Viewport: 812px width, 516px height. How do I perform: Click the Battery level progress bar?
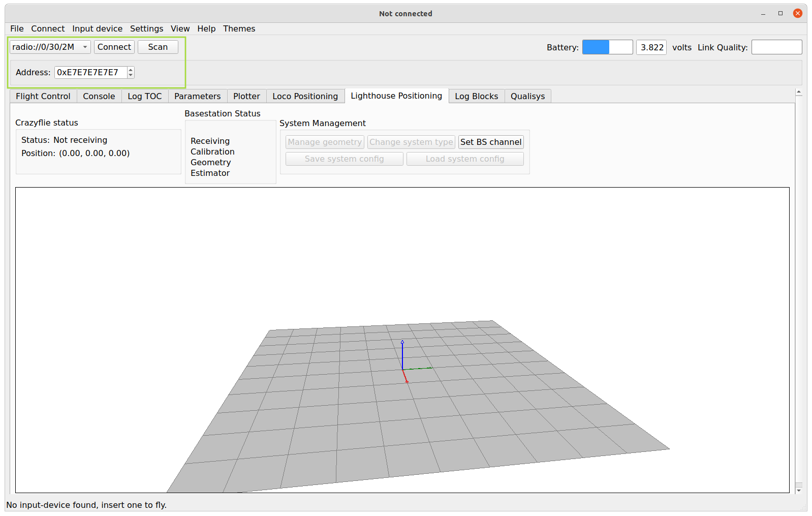coord(608,47)
